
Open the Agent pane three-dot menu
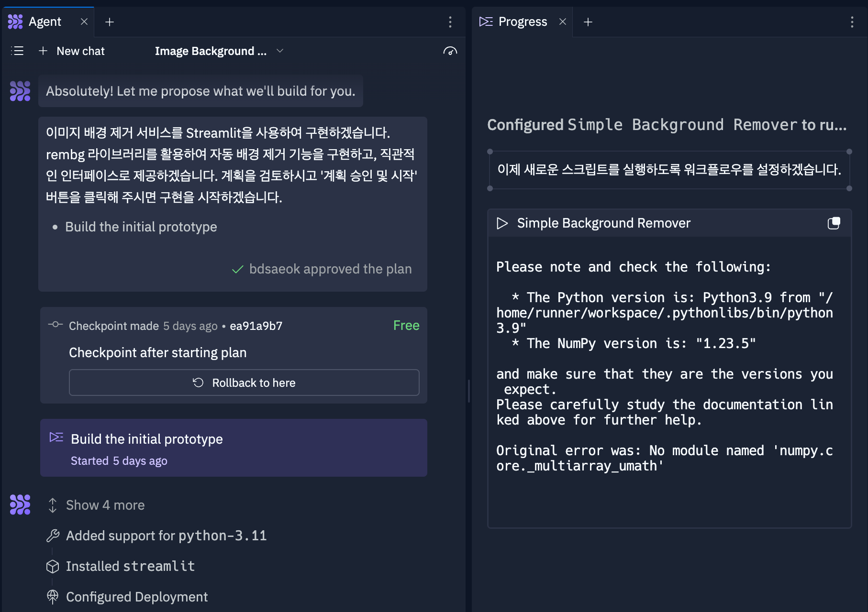[449, 22]
